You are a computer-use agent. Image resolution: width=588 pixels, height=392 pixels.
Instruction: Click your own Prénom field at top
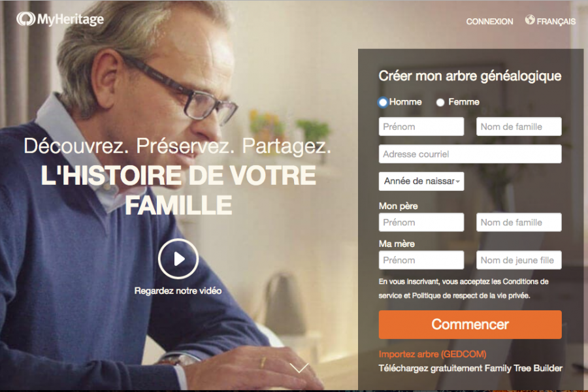click(421, 127)
